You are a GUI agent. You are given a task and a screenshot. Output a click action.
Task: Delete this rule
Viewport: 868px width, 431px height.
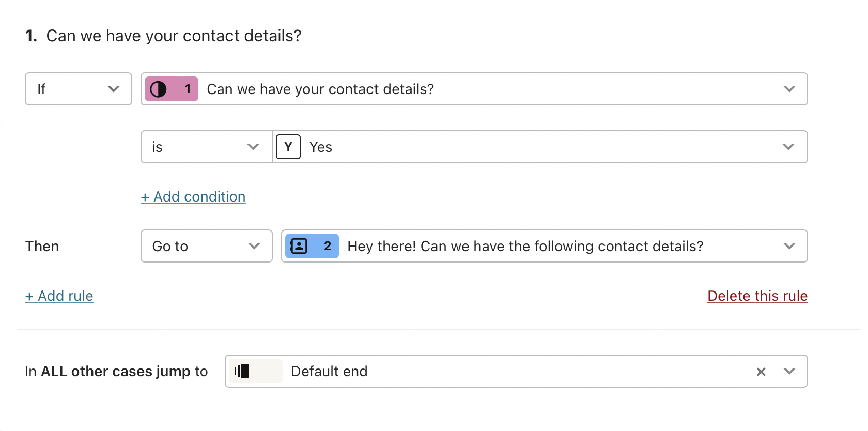point(757,296)
